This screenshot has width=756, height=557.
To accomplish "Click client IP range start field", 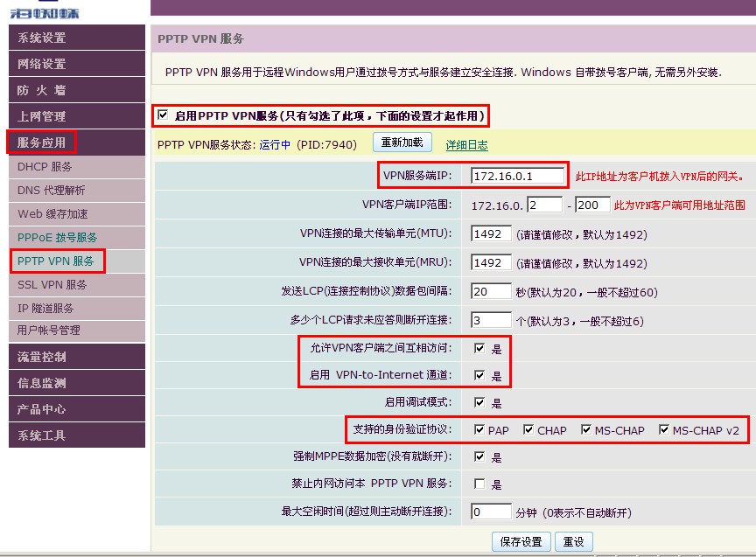I will click(x=545, y=205).
